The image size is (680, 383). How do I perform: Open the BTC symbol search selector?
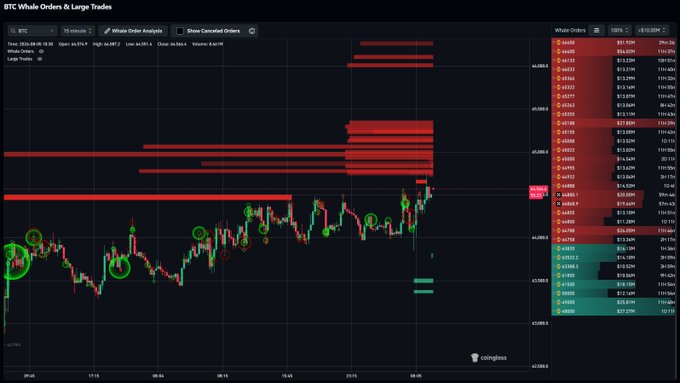33,31
